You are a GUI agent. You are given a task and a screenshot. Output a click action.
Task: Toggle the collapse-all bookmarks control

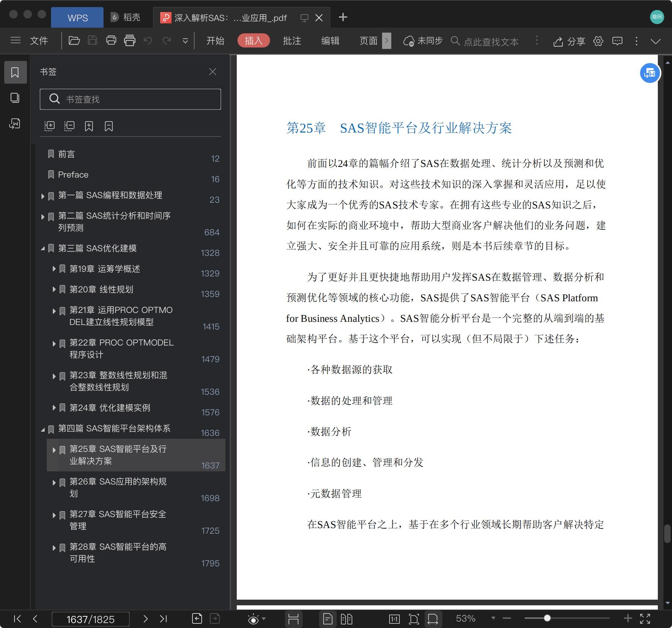69,126
